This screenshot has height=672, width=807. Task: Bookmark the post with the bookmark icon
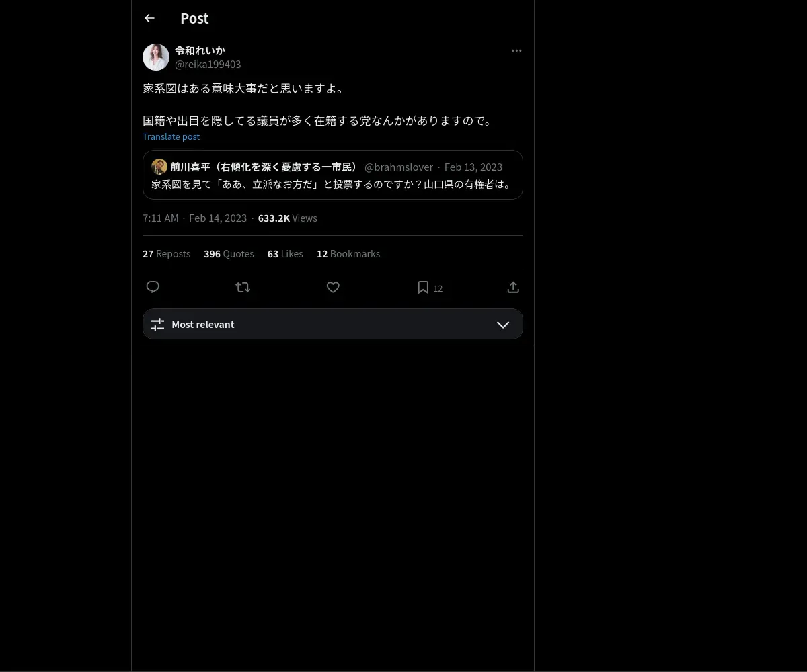tap(423, 287)
